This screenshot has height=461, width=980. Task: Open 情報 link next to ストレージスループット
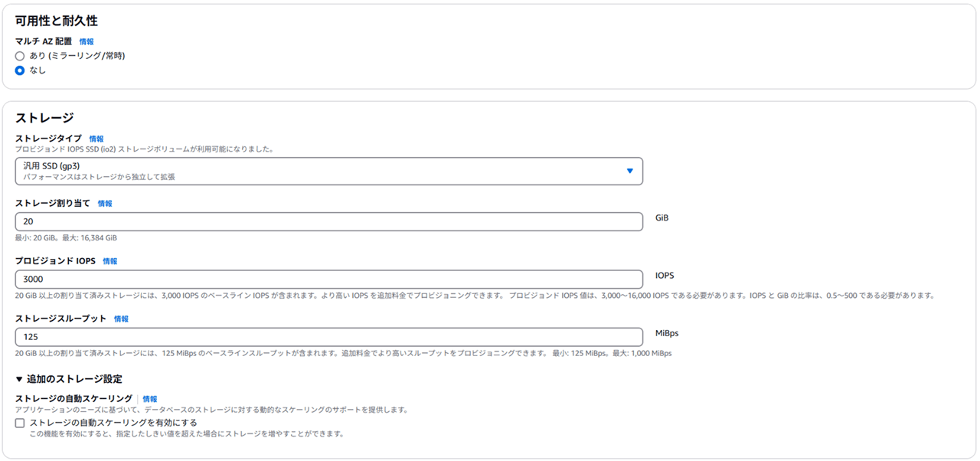point(121,319)
